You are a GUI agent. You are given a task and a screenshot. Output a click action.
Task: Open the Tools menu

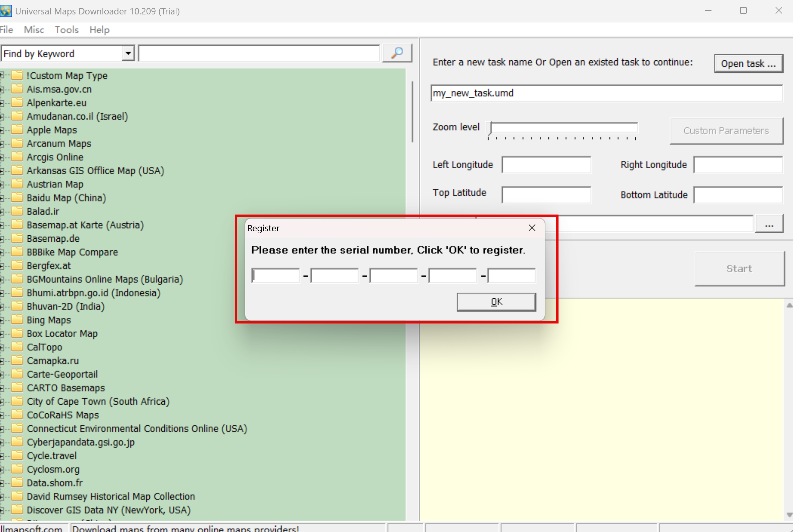coord(66,30)
